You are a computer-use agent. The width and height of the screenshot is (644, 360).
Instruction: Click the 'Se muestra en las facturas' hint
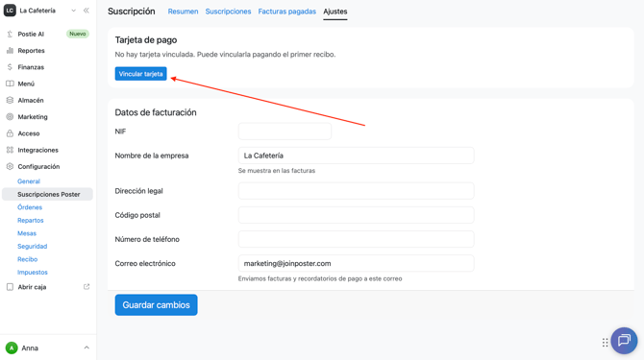[x=277, y=171]
